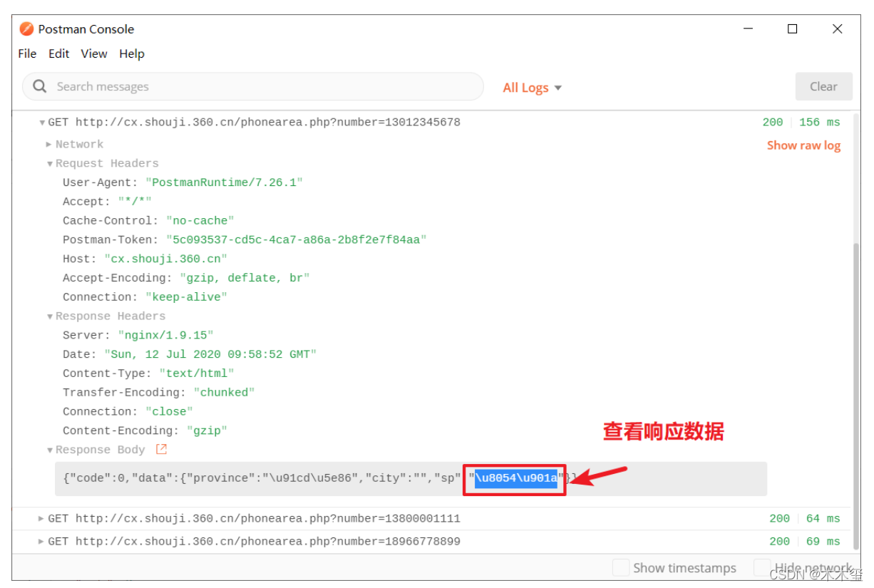The width and height of the screenshot is (874, 588).
Task: Collapse the GET request for number=13012345678
Action: 42,123
